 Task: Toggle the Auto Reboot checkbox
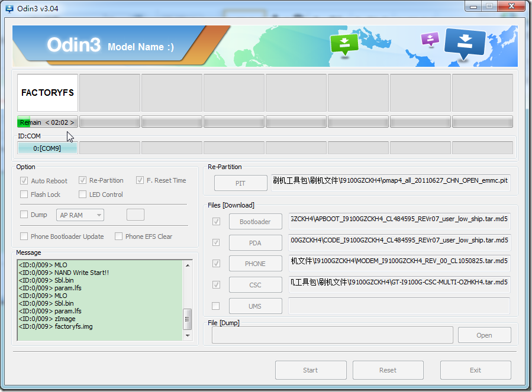24,181
